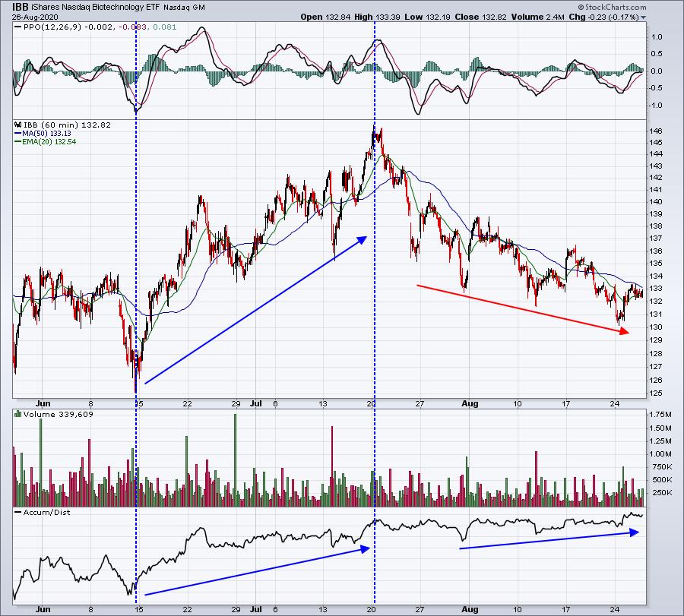Screen dimensions: 684x616
Task: Select the EMA(20) green legend entry
Action: coord(46,141)
